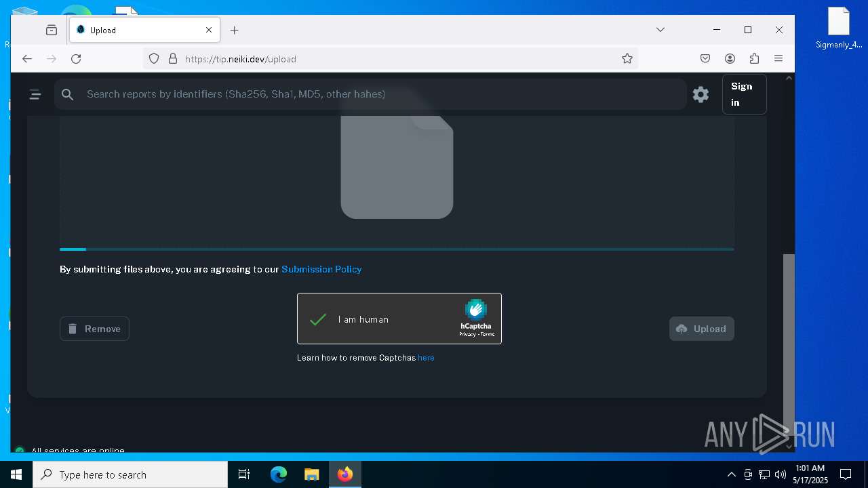Open a new browser tab
Viewport: 868px width, 488px height.
(x=234, y=30)
